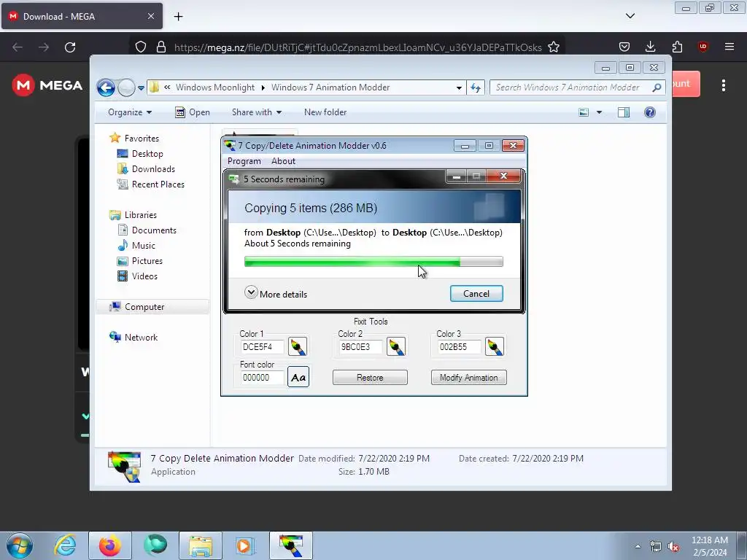Open Pictures library
The image size is (747, 560).
[147, 261]
